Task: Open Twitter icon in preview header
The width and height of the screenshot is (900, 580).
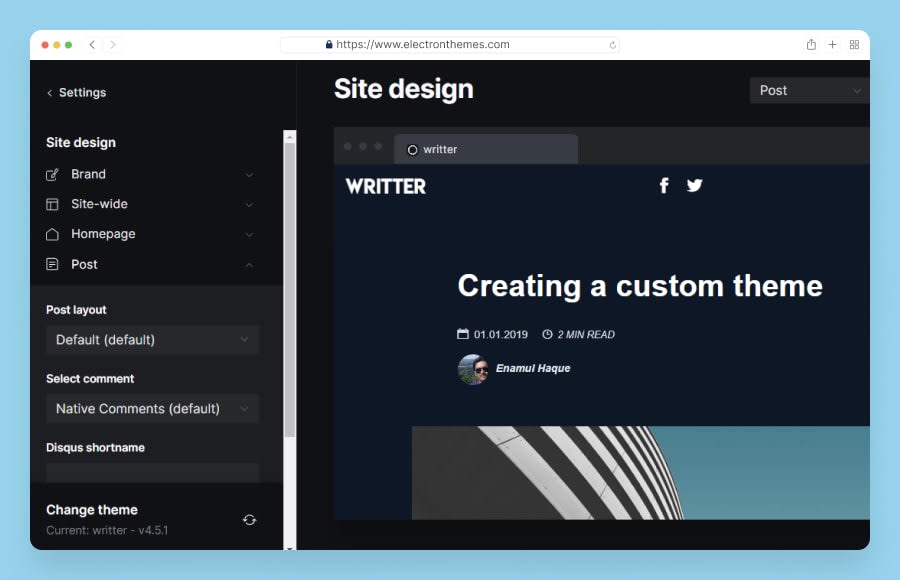Action: (x=695, y=185)
